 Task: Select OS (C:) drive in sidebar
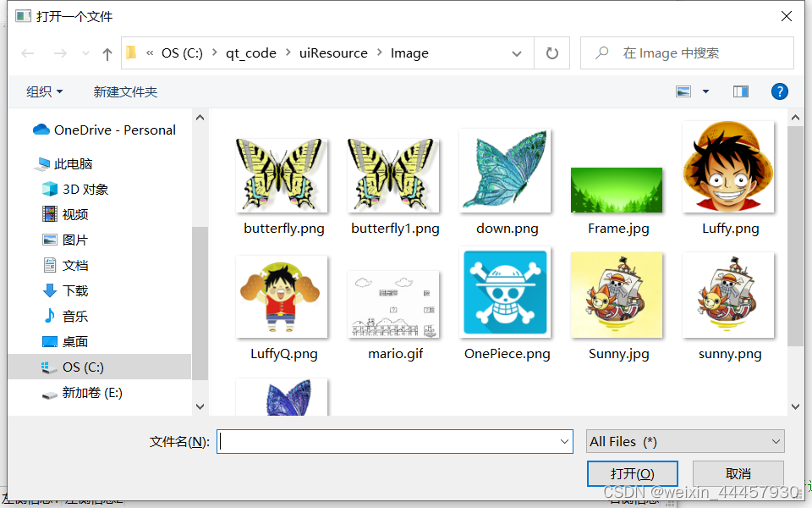(x=100, y=367)
